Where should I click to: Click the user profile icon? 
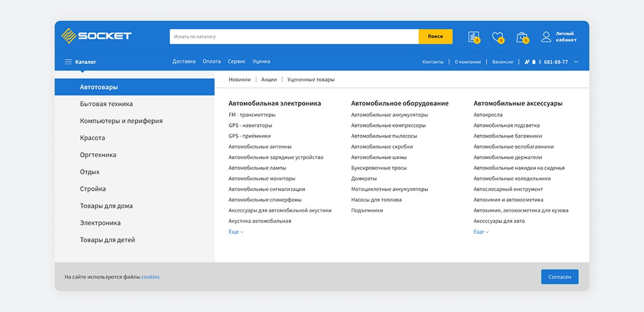(546, 37)
